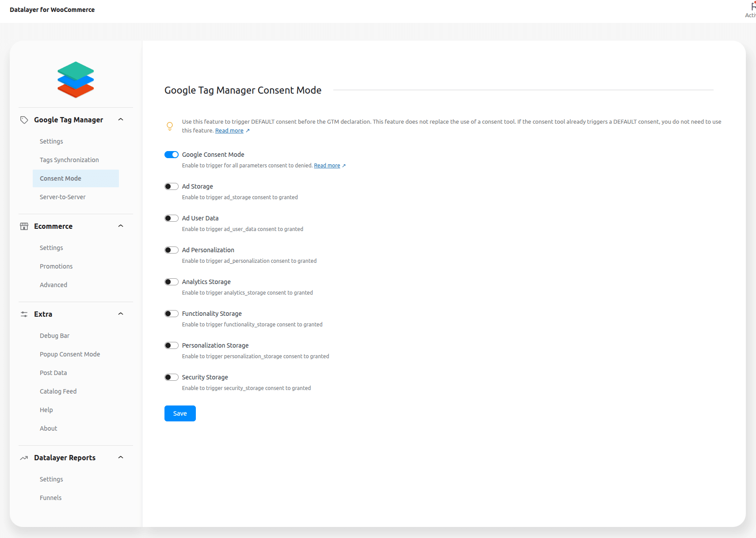Toggle the Ad Personalization switch
The image size is (756, 538).
click(x=172, y=250)
